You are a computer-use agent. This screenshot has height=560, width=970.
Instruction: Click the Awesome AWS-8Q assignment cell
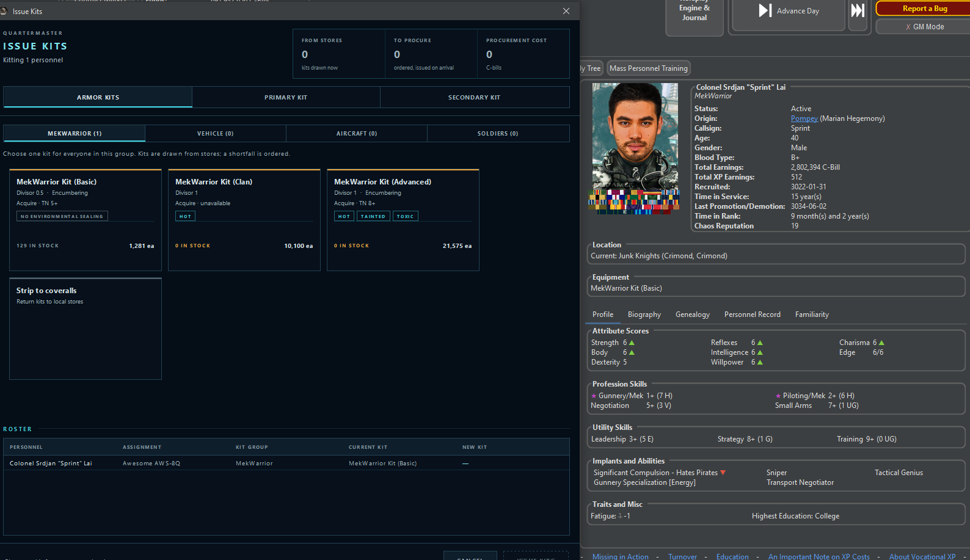[151, 464]
